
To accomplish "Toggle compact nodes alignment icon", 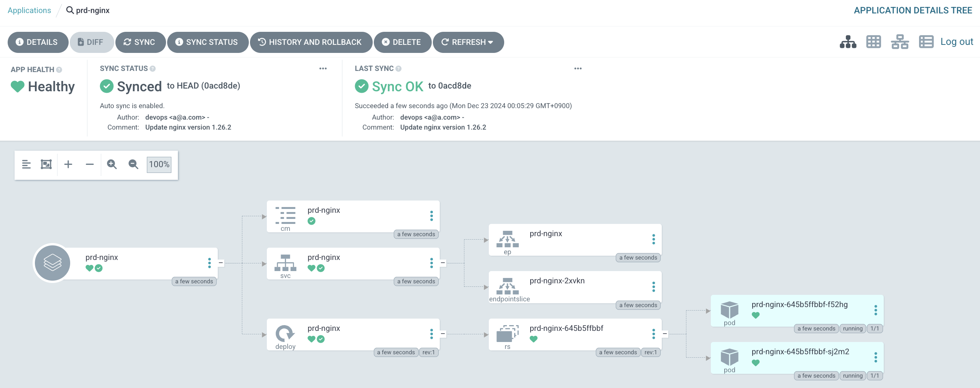I will point(26,164).
